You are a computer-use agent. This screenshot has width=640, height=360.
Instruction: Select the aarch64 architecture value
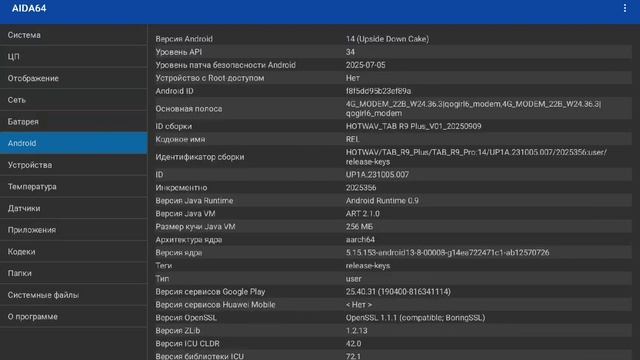(360, 240)
